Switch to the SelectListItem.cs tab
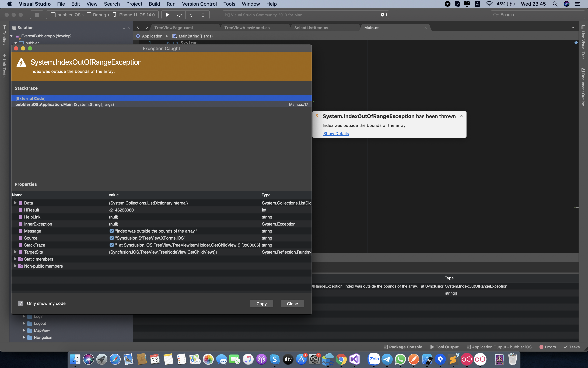Image resolution: width=588 pixels, height=368 pixels. click(311, 28)
